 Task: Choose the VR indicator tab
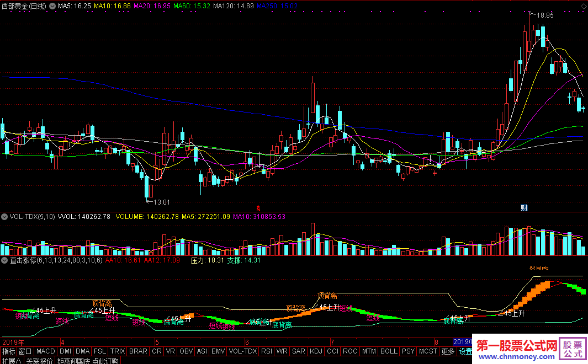tap(170, 351)
